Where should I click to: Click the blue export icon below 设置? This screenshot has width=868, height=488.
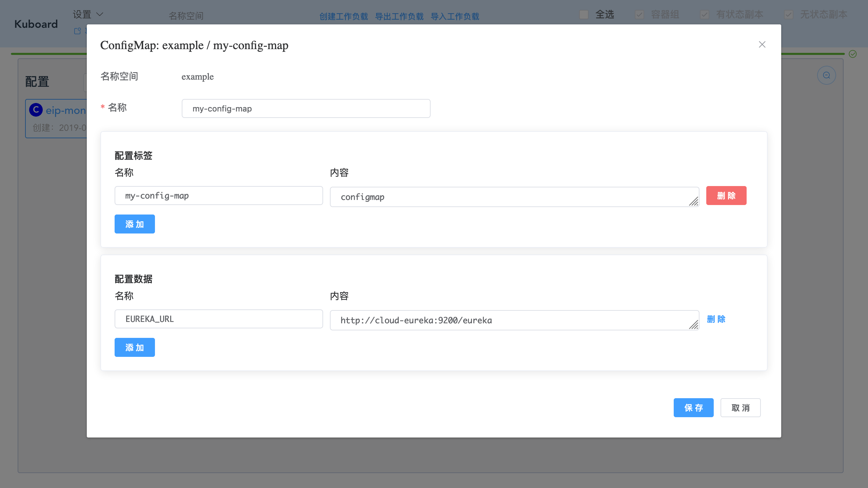click(77, 31)
